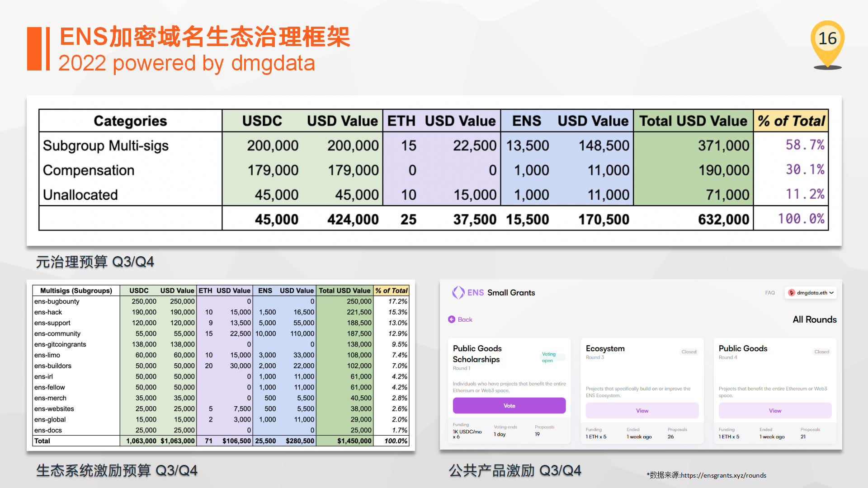Select the caption 公共产品激励 Q3/Q4

pos(515,470)
